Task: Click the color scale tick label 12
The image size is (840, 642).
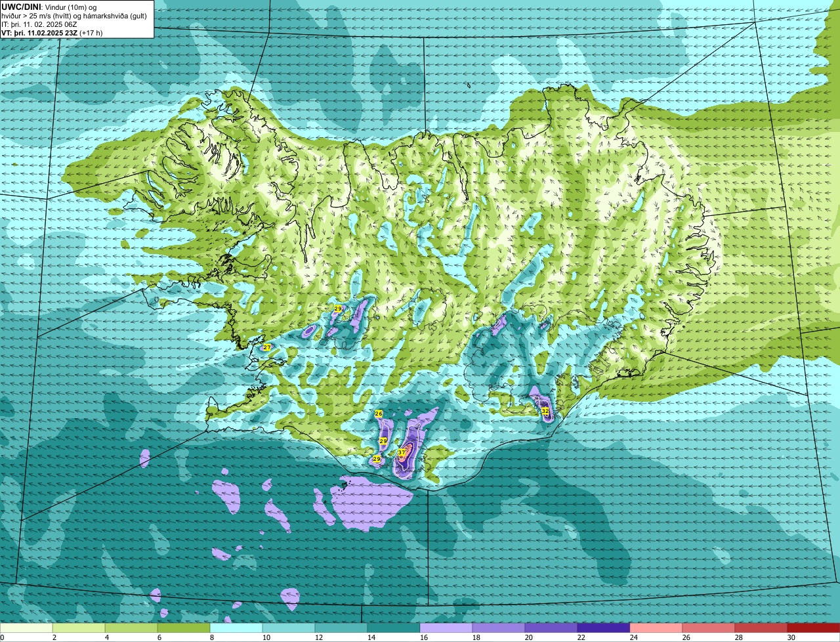Action: click(x=318, y=637)
